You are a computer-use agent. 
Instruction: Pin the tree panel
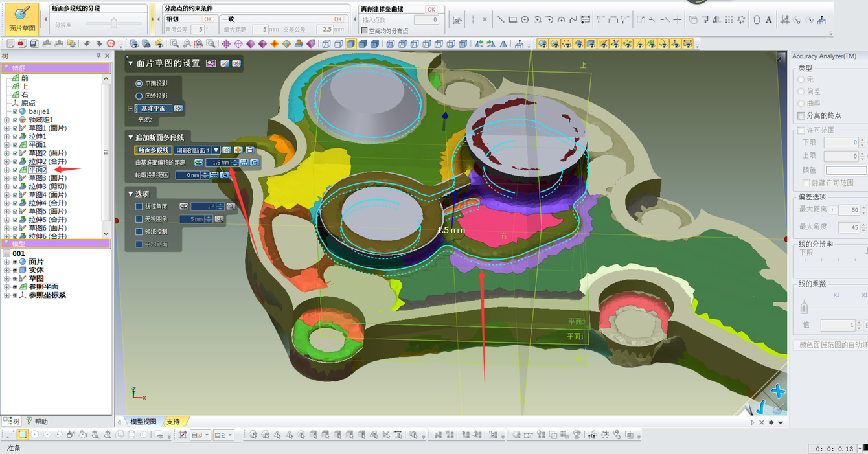99,56
